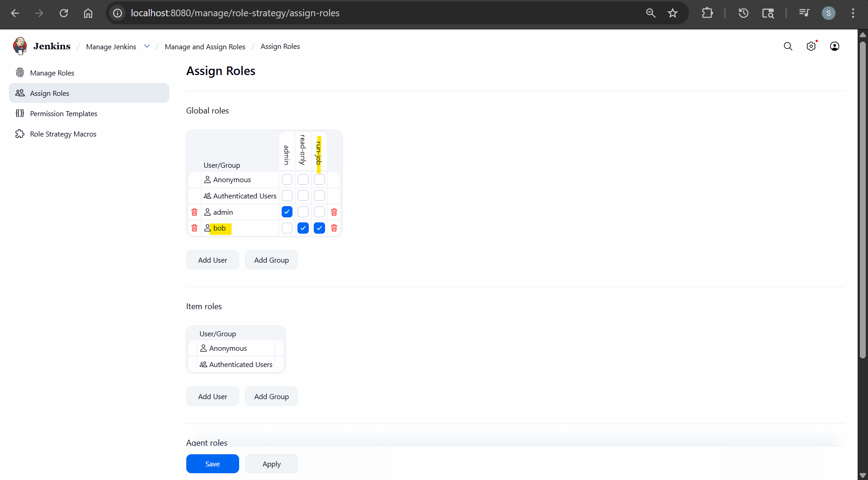Toggle run-job role for Anonymous
Image resolution: width=868 pixels, height=480 pixels.
coord(320,179)
